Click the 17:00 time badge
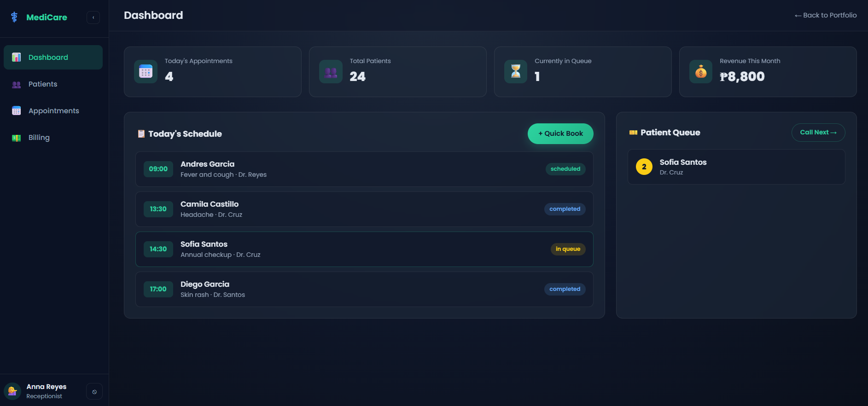This screenshot has height=406, width=868. coord(158,289)
